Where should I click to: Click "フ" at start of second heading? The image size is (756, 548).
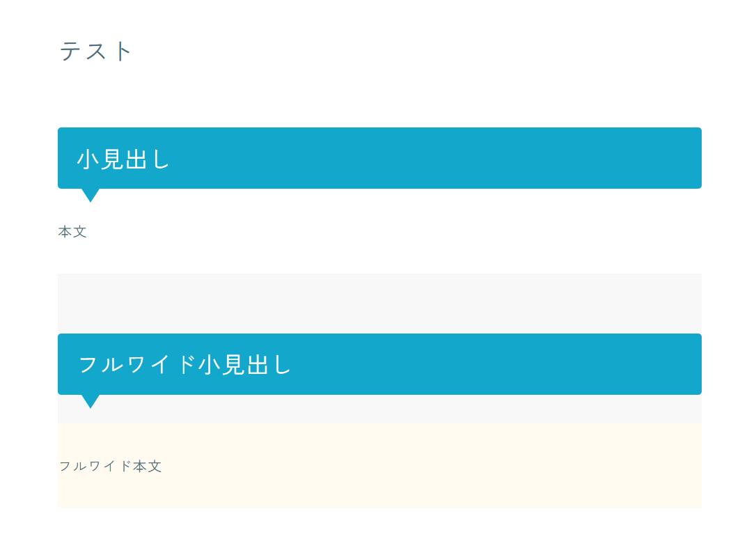point(88,365)
